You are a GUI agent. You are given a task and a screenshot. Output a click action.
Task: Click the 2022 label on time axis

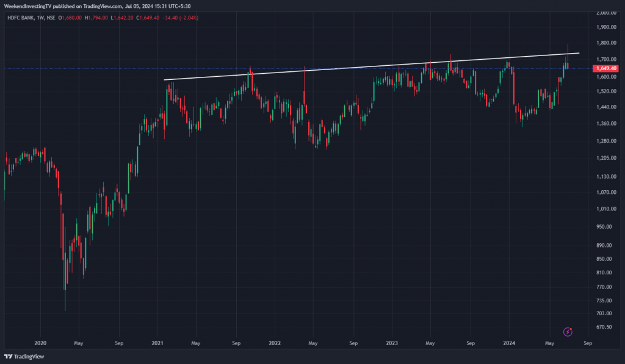(x=275, y=343)
